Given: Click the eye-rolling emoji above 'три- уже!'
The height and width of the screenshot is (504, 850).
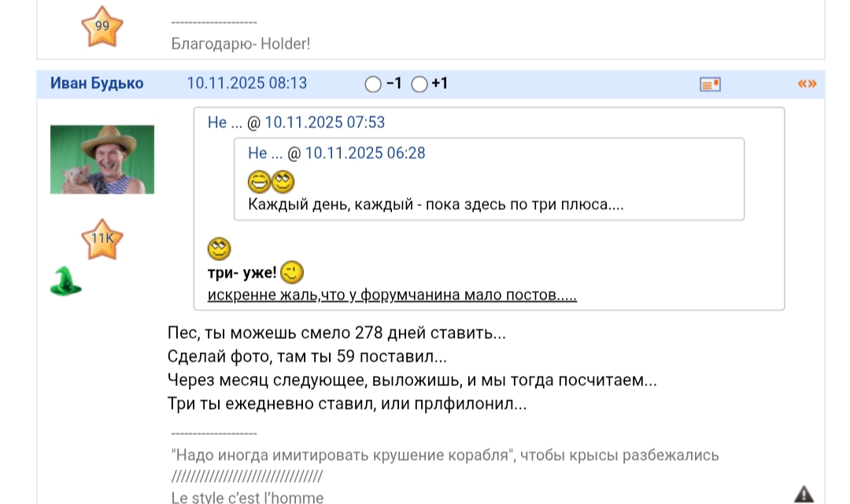Looking at the screenshot, I should point(219,249).
